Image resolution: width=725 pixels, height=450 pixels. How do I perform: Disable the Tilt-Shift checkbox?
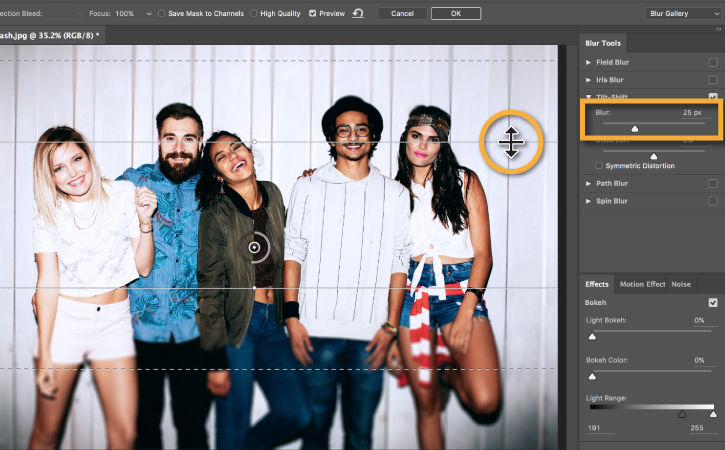(x=713, y=97)
